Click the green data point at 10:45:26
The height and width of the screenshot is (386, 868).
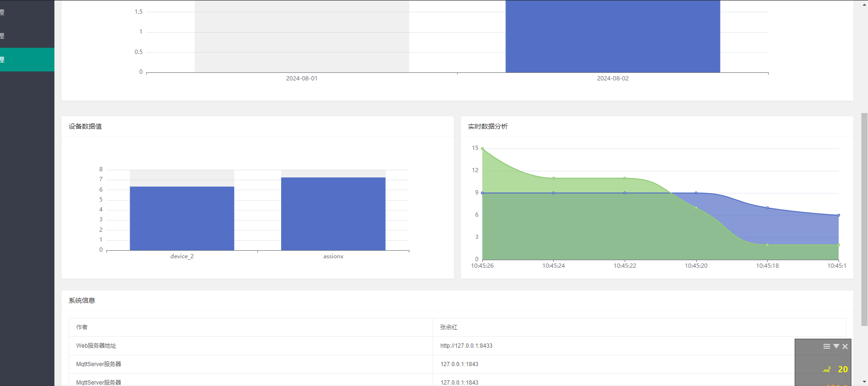click(x=482, y=149)
